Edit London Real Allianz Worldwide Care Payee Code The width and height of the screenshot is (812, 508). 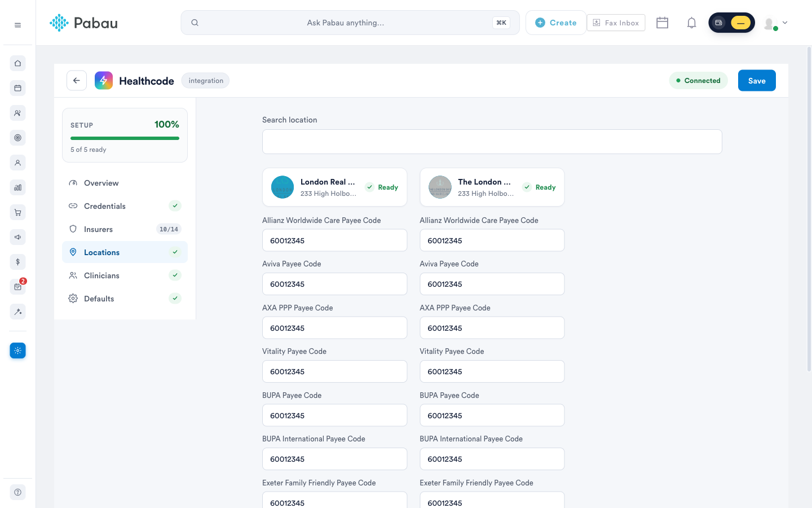335,240
